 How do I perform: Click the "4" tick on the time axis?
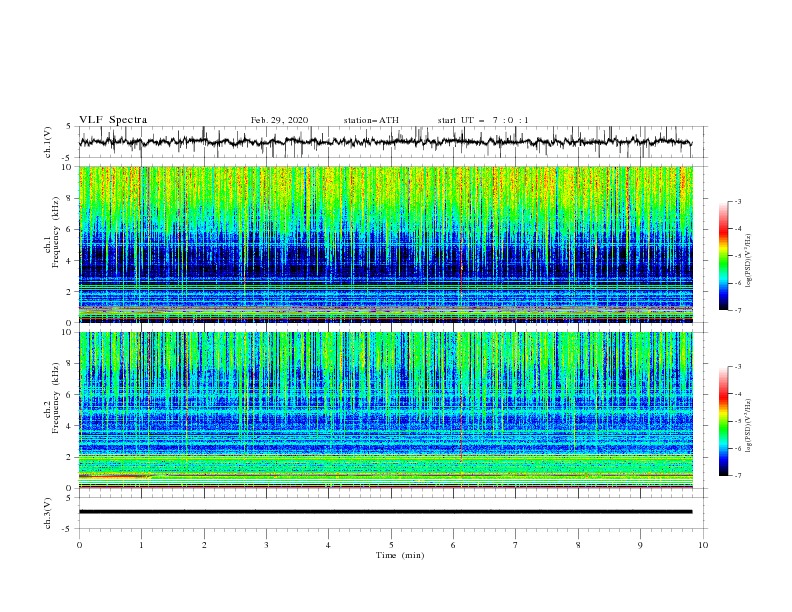click(328, 545)
